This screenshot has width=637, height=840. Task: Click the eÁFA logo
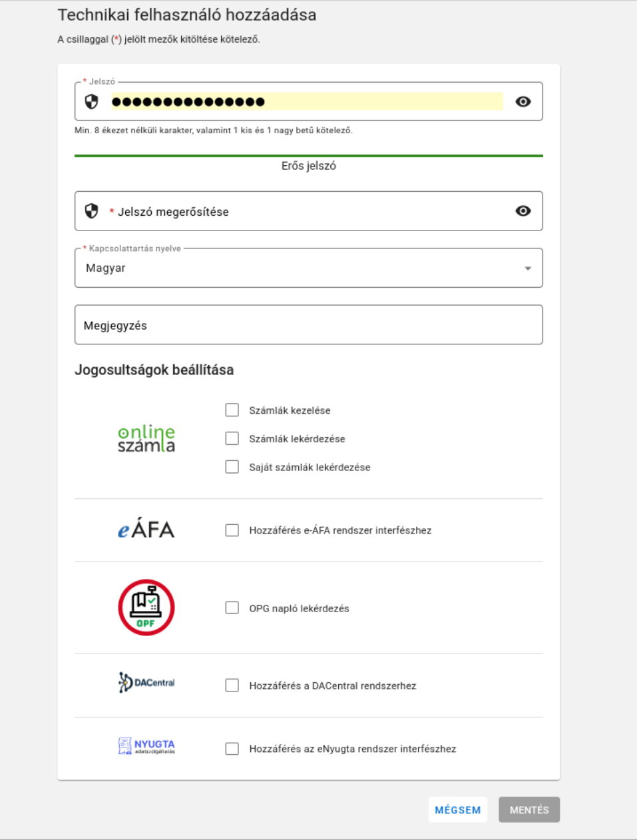pos(146,530)
